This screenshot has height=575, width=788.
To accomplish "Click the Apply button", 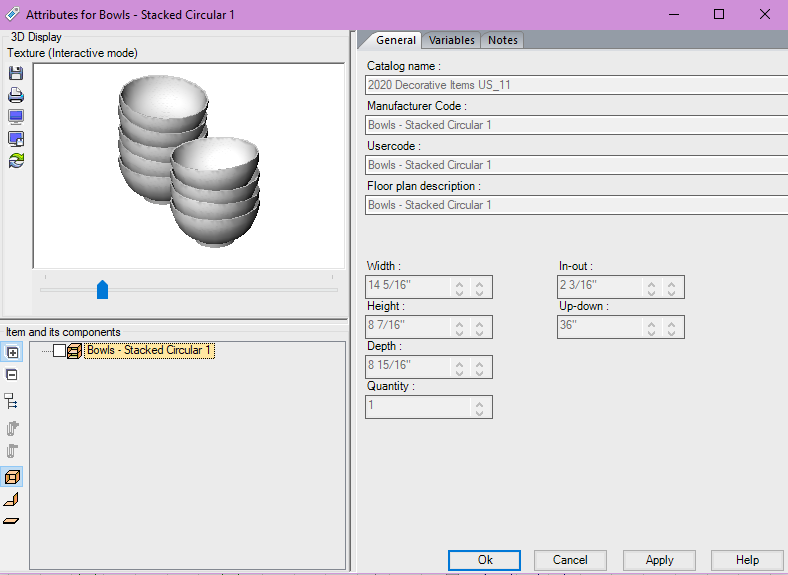I will [659, 560].
